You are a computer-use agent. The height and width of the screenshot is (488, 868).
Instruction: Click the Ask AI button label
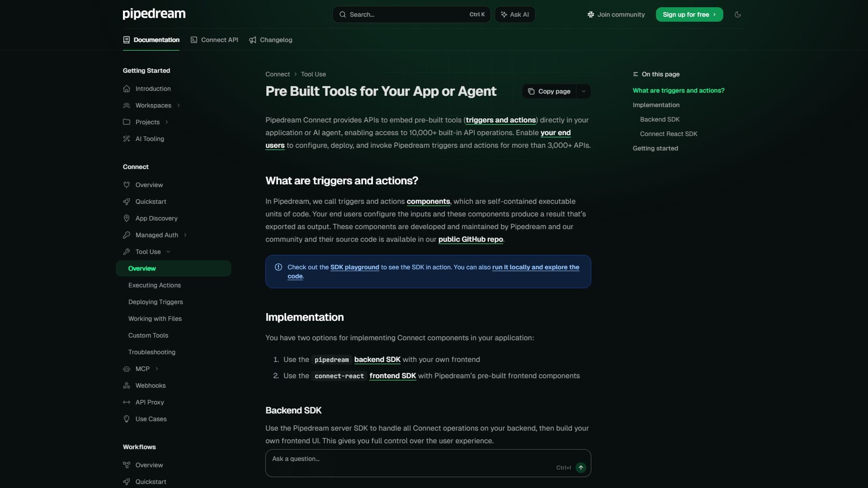pos(519,14)
